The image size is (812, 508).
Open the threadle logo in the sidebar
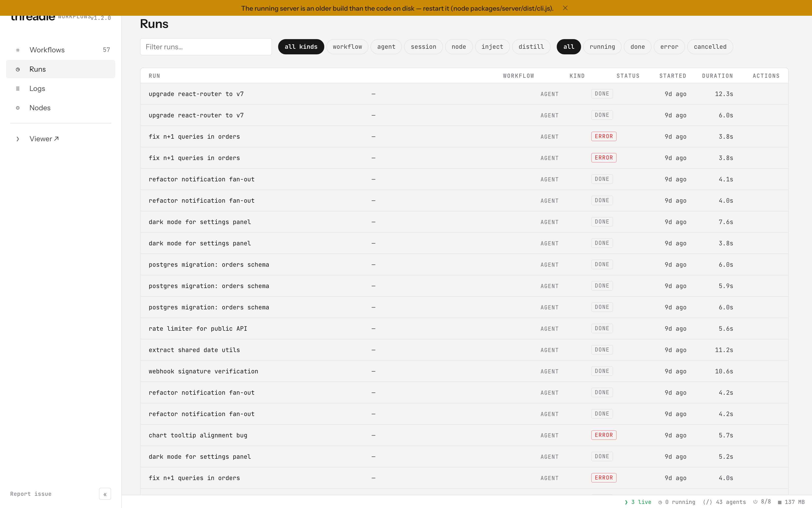33,18
